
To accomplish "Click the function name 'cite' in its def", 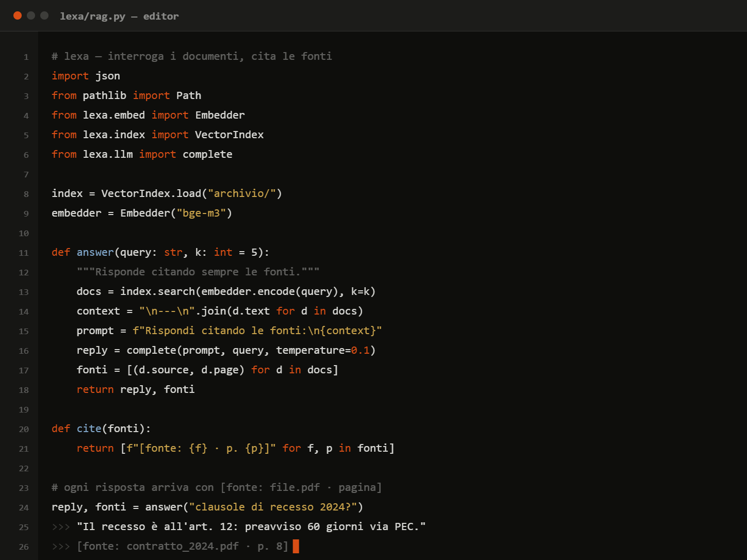I will [89, 429].
